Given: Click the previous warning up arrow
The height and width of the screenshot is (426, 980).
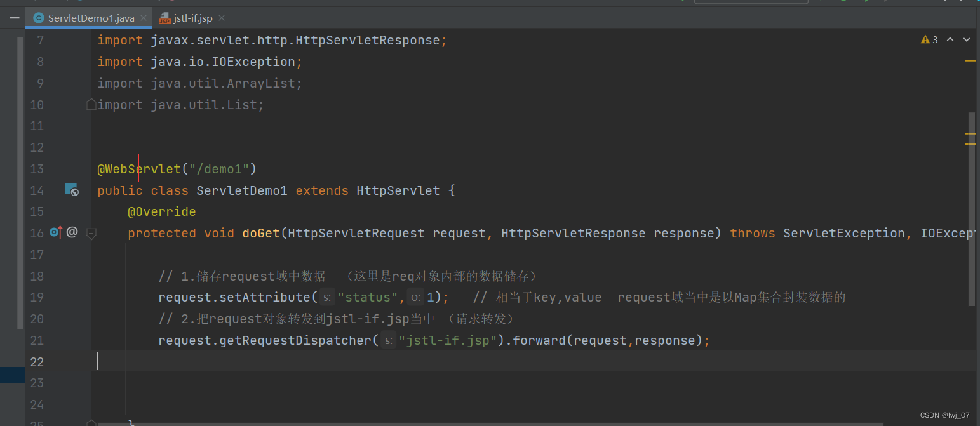Looking at the screenshot, I should 950,39.
